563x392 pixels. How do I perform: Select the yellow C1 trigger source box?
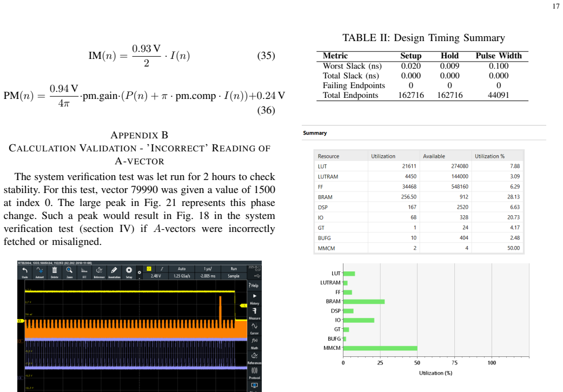pos(149,269)
